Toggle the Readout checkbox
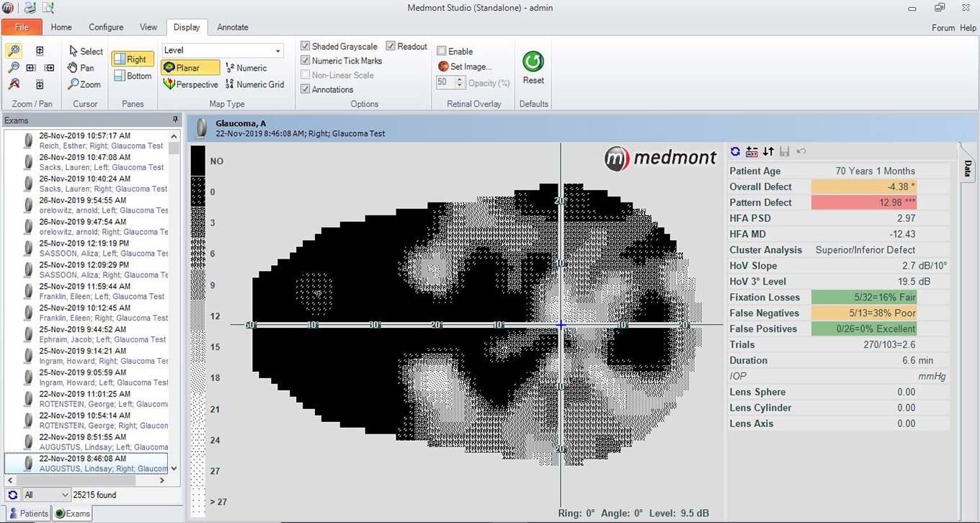The width and height of the screenshot is (980, 523). [391, 47]
